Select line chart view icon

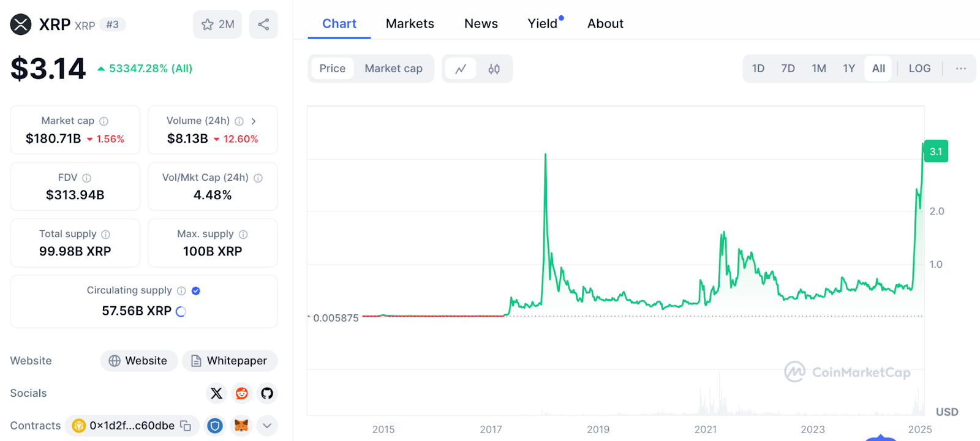tap(461, 69)
